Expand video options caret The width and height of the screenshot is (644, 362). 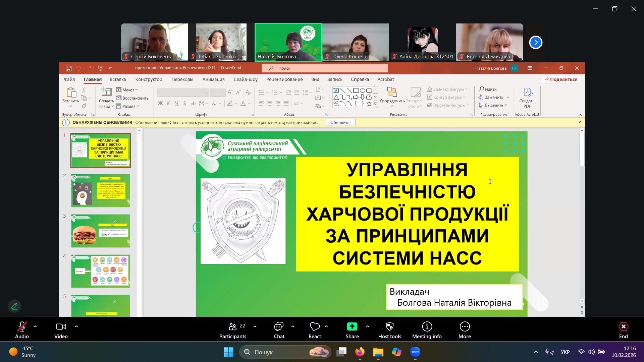tap(76, 326)
